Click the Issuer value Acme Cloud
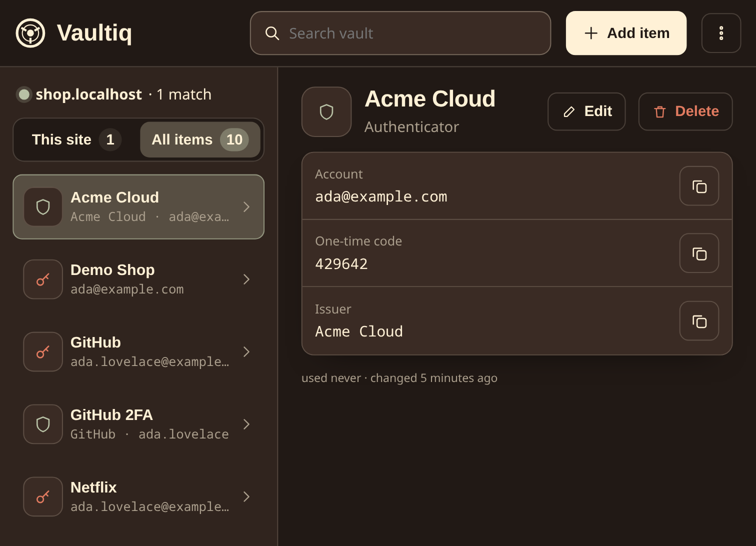This screenshot has height=546, width=756. (359, 331)
